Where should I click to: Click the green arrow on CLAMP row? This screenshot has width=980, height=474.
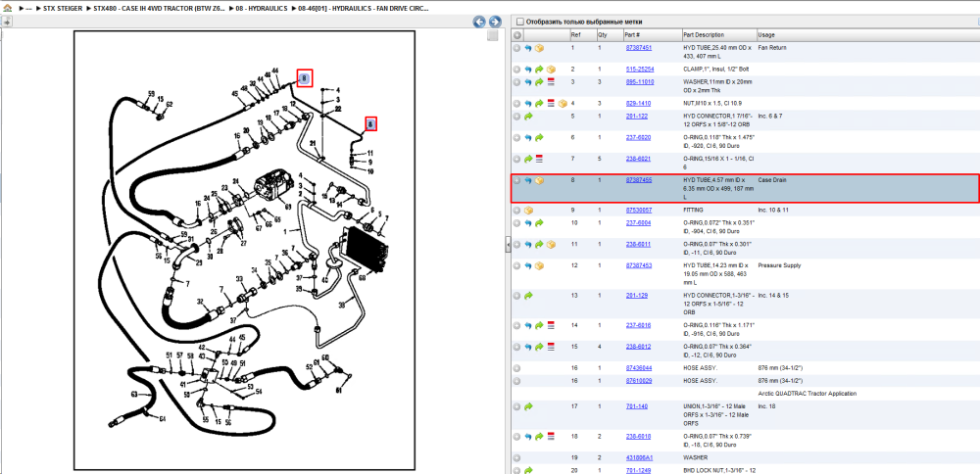pyautogui.click(x=539, y=70)
